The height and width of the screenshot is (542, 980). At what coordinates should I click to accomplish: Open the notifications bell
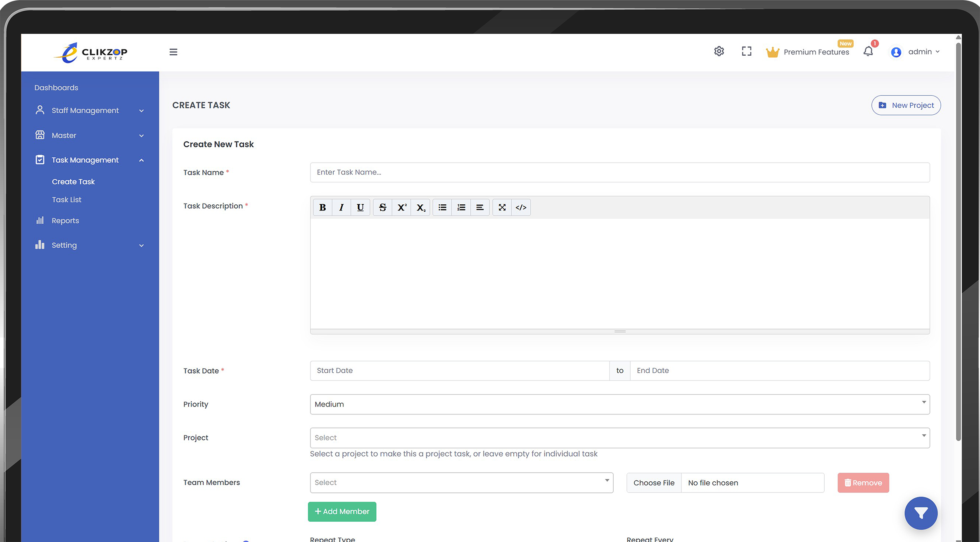pos(868,51)
